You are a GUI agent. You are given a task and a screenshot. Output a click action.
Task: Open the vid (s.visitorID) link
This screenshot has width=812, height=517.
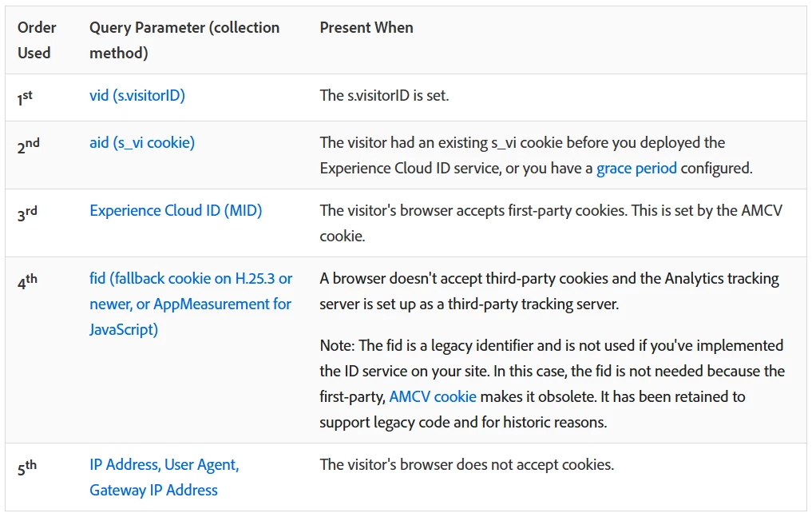point(137,96)
